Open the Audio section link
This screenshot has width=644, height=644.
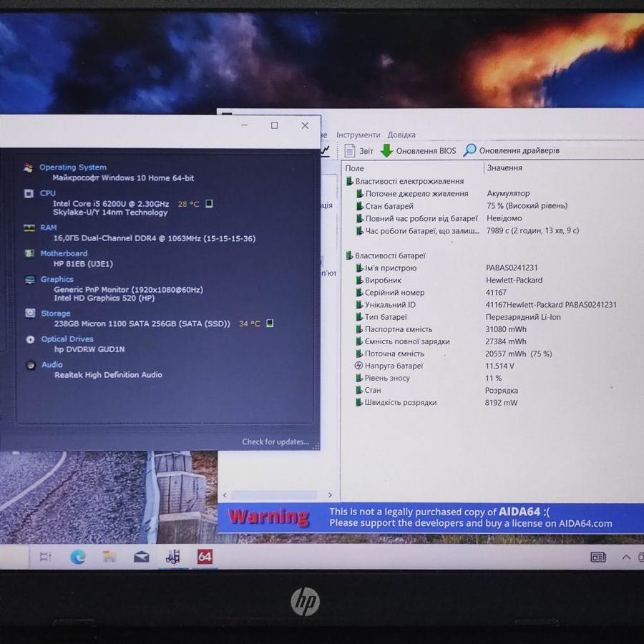pyautogui.click(x=52, y=365)
